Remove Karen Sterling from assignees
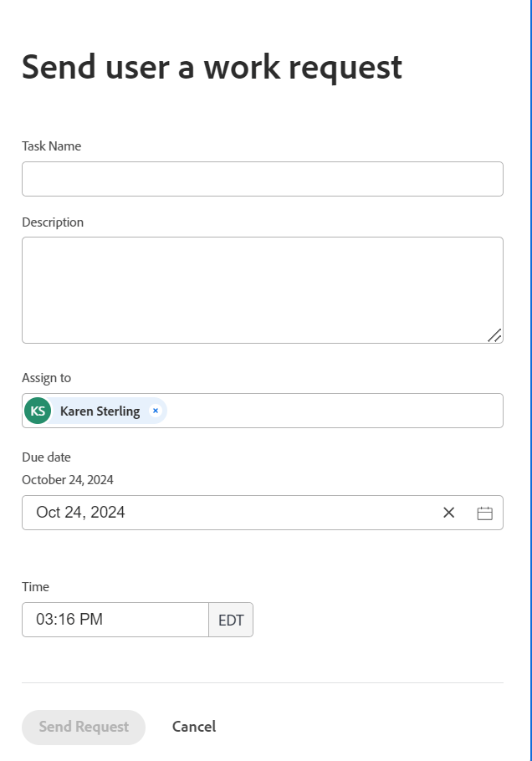This screenshot has height=761, width=532. [155, 411]
